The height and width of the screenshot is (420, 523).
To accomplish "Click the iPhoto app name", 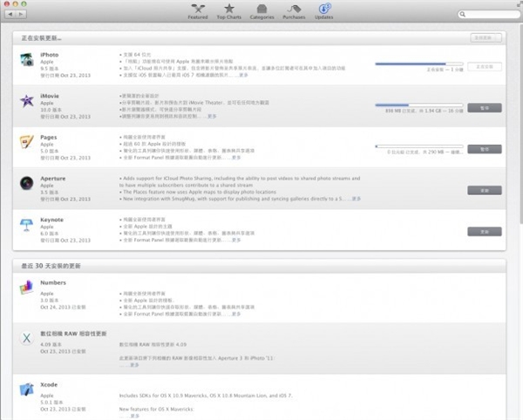I will 50,55.
